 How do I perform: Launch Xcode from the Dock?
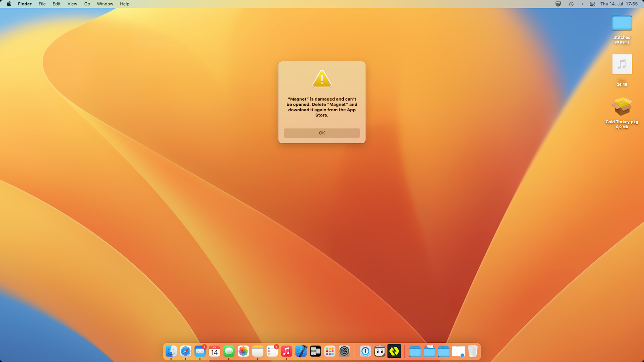(x=301, y=351)
